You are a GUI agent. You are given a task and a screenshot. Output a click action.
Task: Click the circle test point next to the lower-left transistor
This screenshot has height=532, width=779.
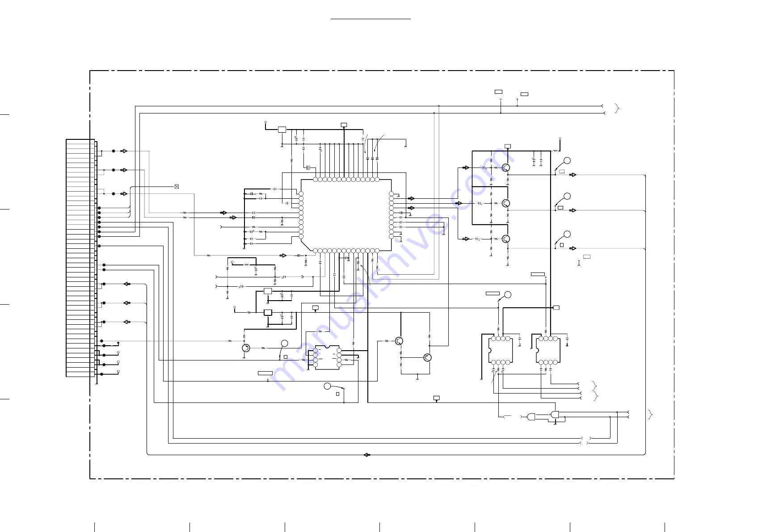[x=284, y=343]
